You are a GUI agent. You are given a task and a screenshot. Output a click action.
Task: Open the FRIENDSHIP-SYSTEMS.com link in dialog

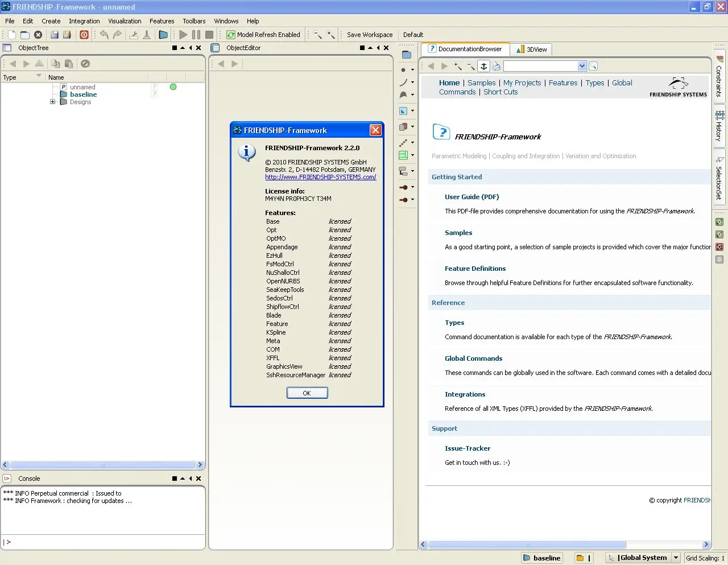[x=320, y=177]
